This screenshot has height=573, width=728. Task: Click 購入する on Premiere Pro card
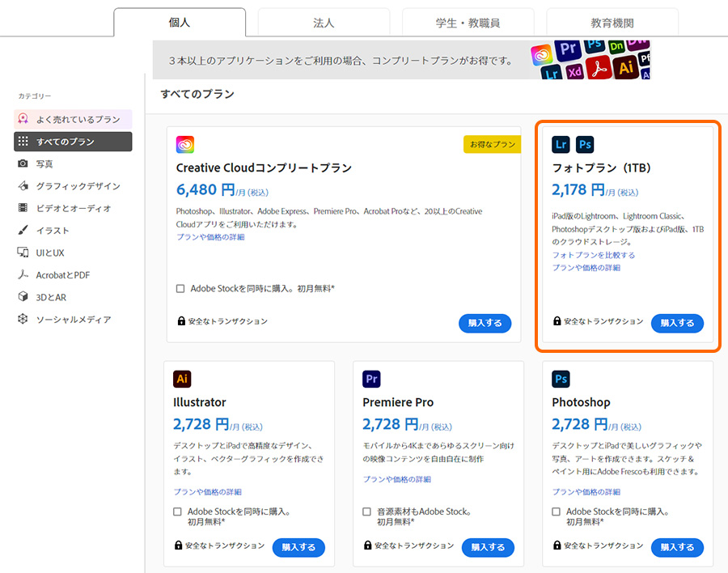pos(488,547)
